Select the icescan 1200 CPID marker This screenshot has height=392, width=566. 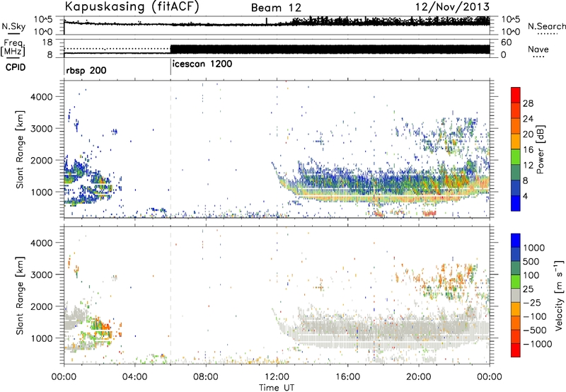[x=202, y=64]
